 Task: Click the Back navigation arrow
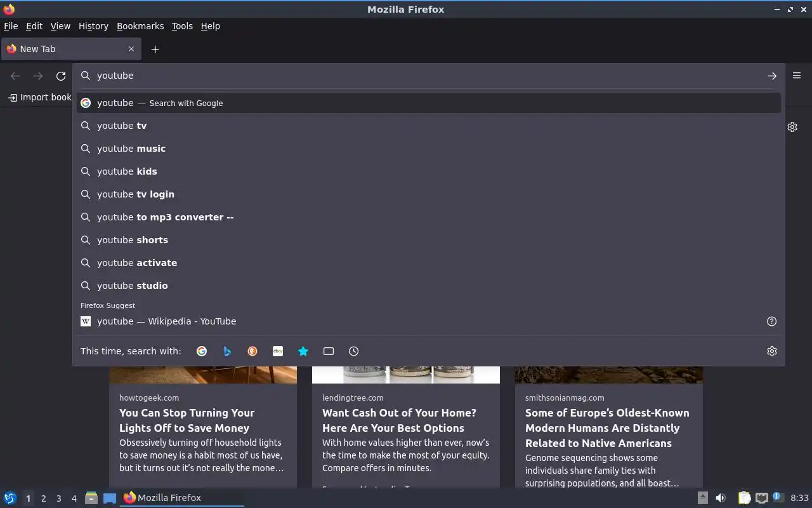(15, 76)
